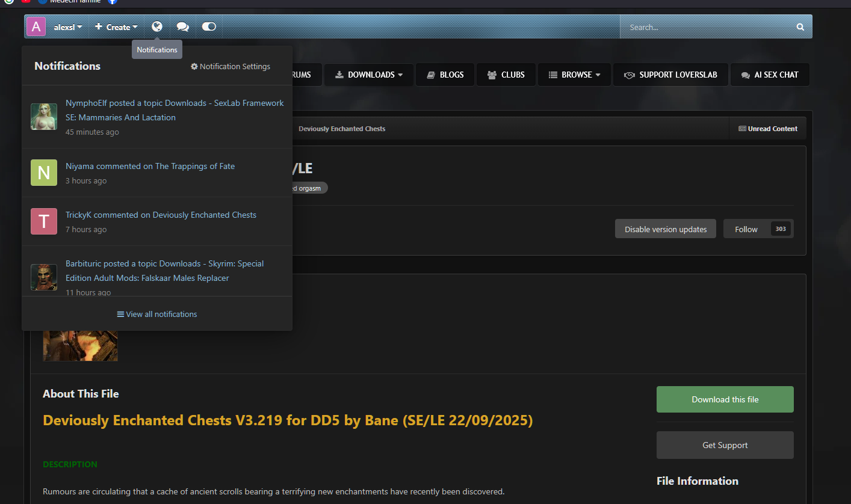Click Niyama's green 'N' avatar
Viewport: 851px width, 504px height.
point(44,173)
